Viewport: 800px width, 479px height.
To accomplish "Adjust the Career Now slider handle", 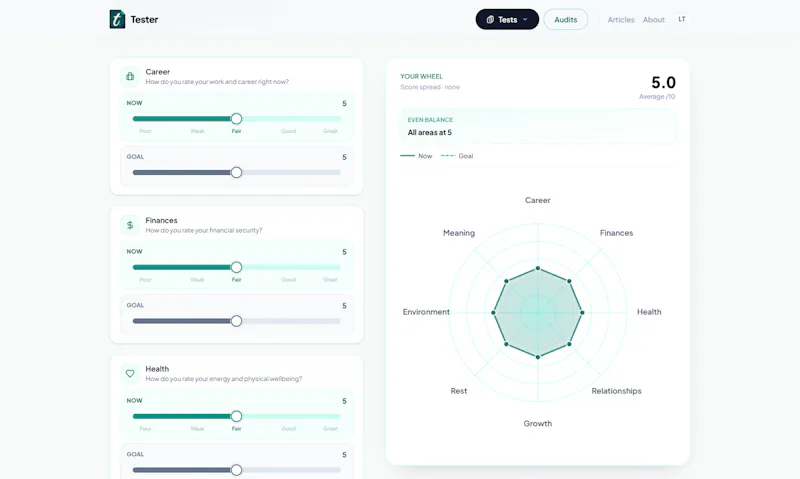I will click(x=236, y=119).
